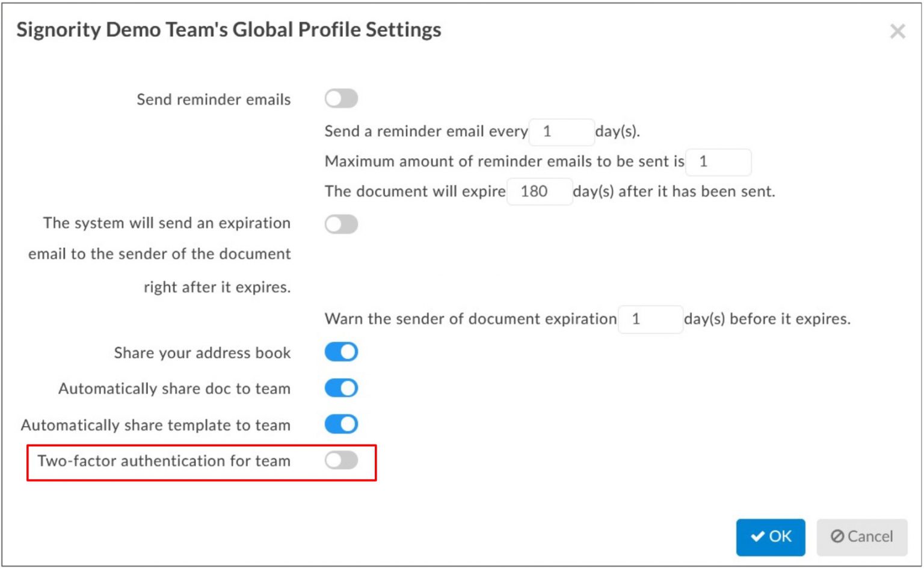The image size is (924, 569).
Task: Click the 180-day document expiry field
Action: pos(540,191)
